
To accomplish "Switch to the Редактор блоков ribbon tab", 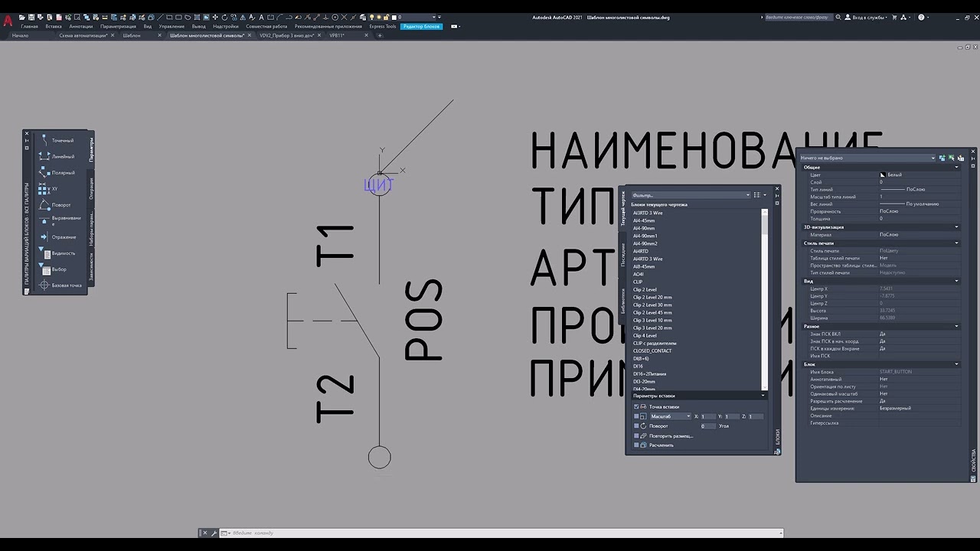I will click(x=421, y=26).
